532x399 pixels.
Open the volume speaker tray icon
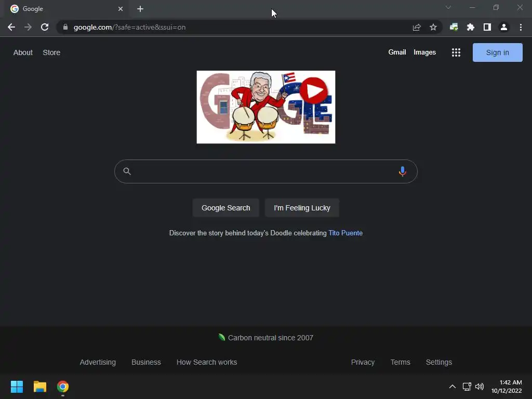click(480, 387)
